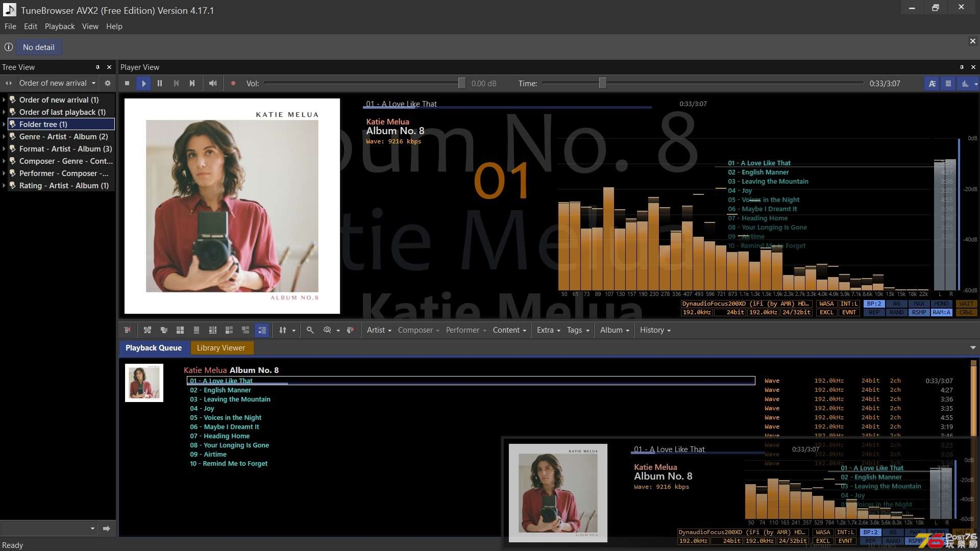This screenshot has height=551, width=980.
Task: Click the first icon in the queue toolbar
Action: point(128,330)
